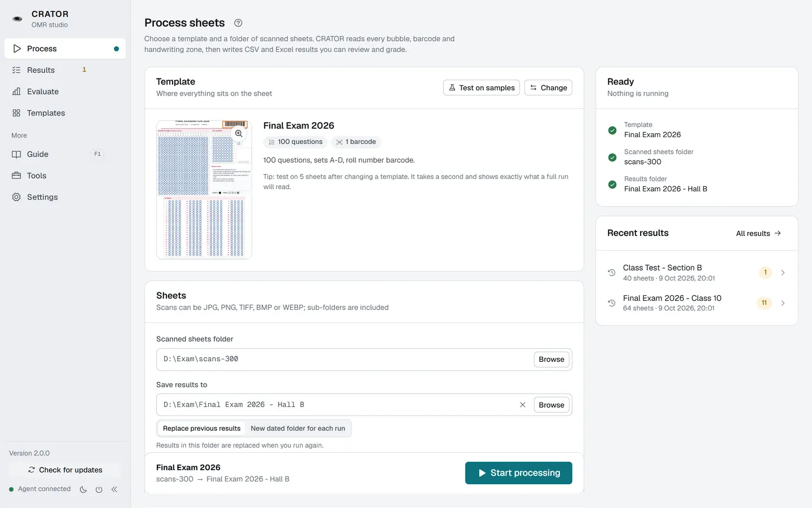
Task: Clear the Save results to path
Action: (523, 405)
